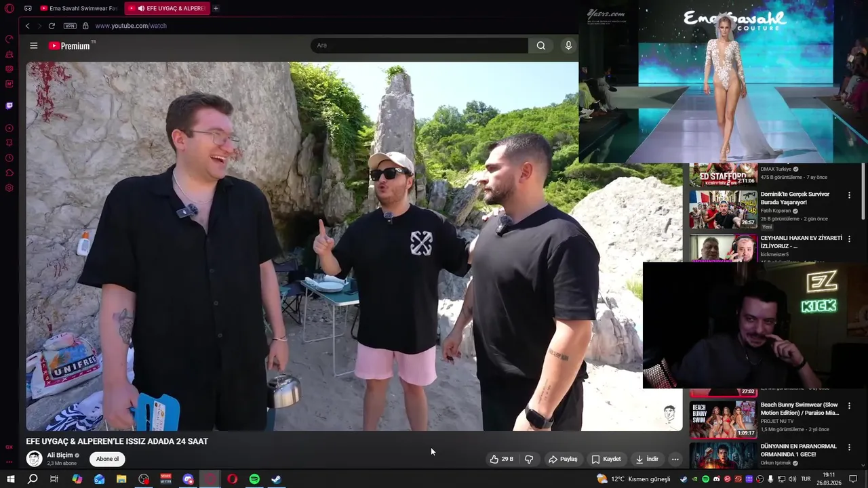Screen dimensions: 868x488
Task: Open weather widget 12°C Kısmen güneşli
Action: click(x=633, y=479)
